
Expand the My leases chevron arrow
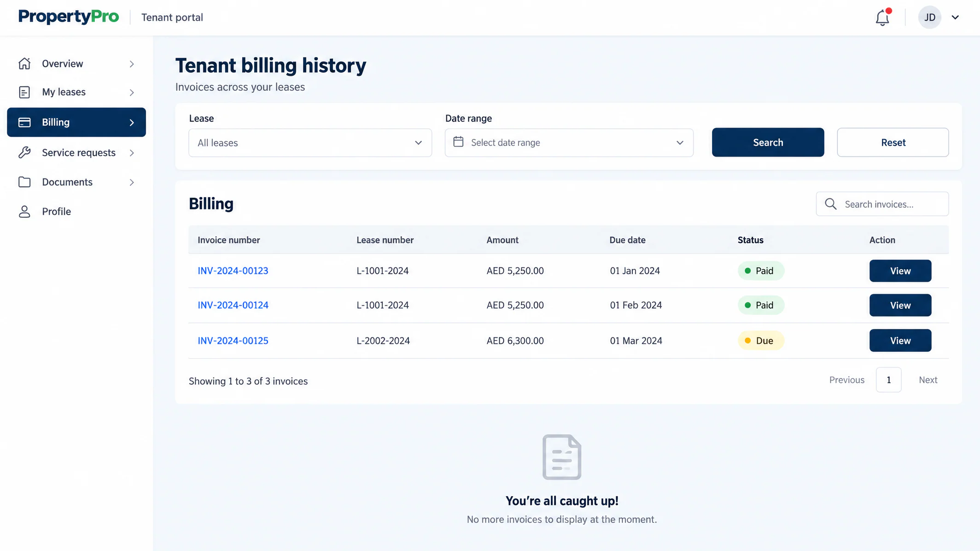(132, 93)
